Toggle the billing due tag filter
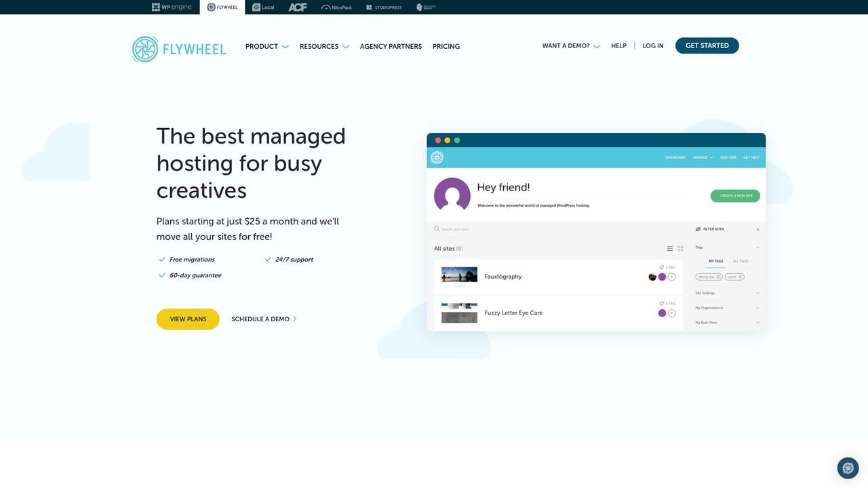Screen dimensions: 868x488 (709, 277)
